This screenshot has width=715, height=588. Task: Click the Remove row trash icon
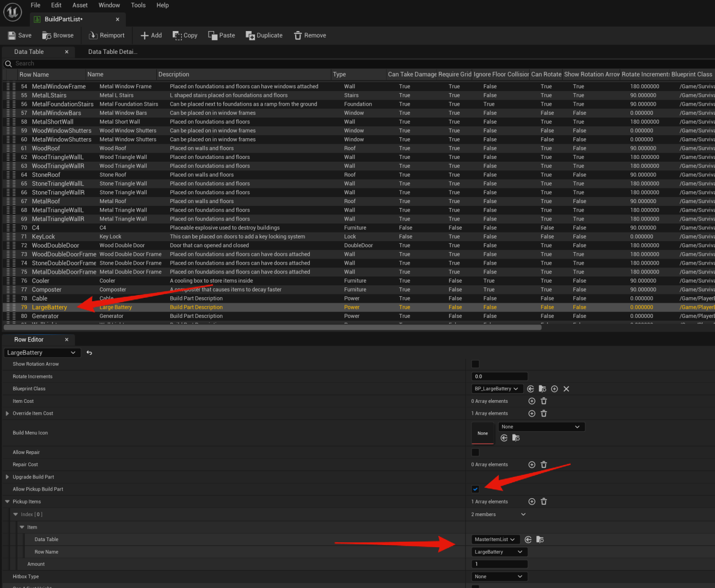(x=298, y=35)
